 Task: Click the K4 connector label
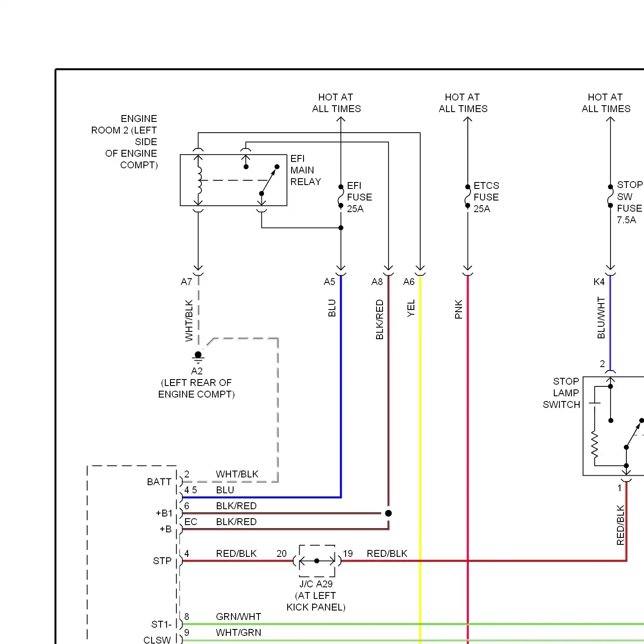click(599, 282)
